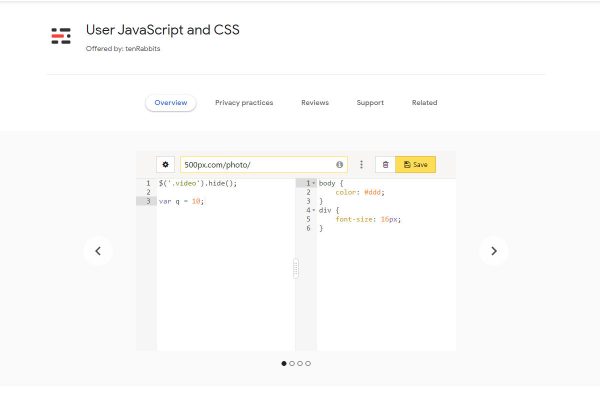Select the first carousel dot
The image size is (600, 400).
pyautogui.click(x=284, y=363)
